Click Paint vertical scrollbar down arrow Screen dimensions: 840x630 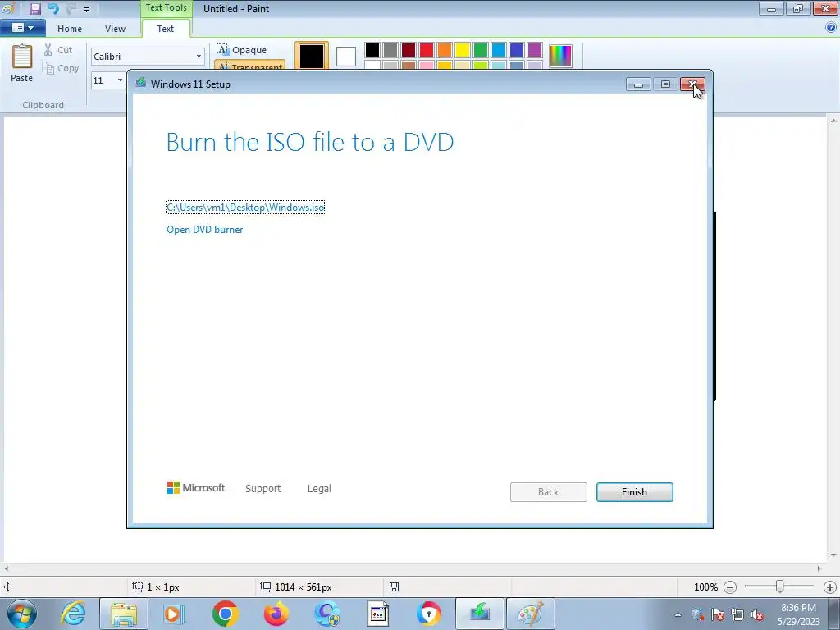(x=834, y=555)
